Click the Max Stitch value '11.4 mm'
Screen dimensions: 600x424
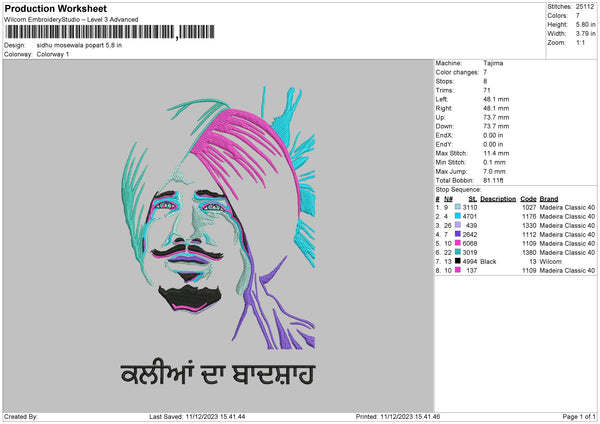(x=496, y=153)
